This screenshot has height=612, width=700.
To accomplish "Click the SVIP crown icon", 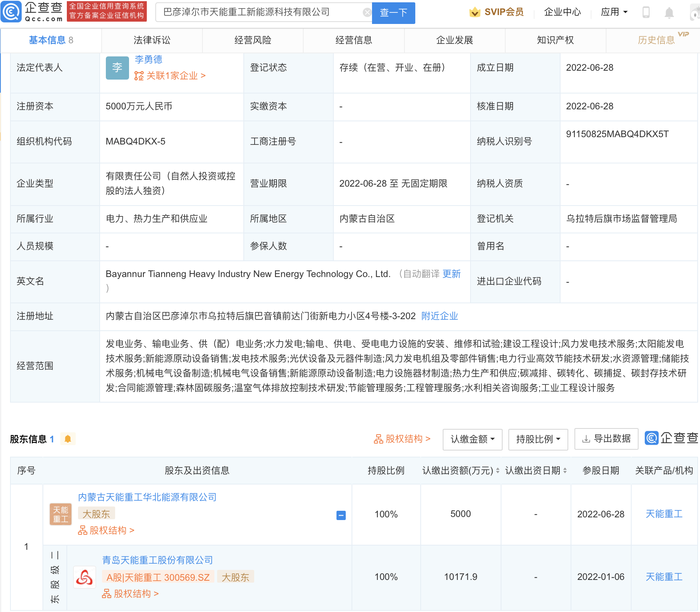I will click(474, 12).
